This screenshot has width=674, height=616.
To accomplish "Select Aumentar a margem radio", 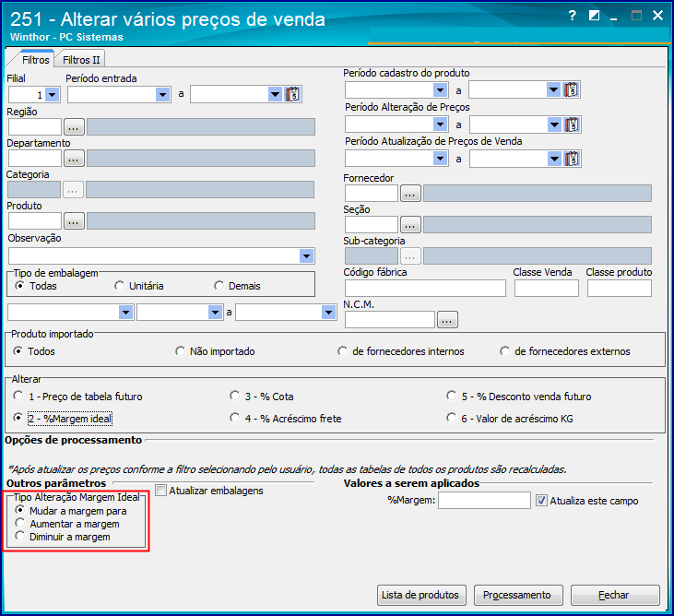I will [19, 523].
